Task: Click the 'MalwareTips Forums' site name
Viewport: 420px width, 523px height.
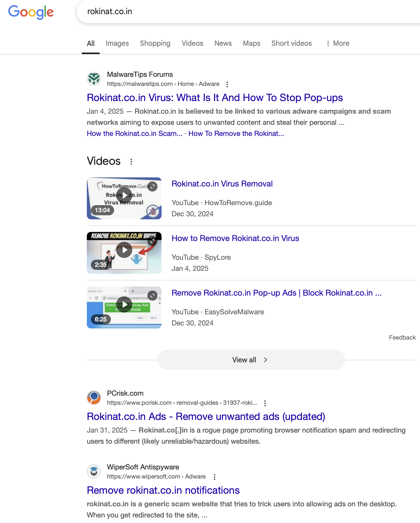Action: [140, 74]
